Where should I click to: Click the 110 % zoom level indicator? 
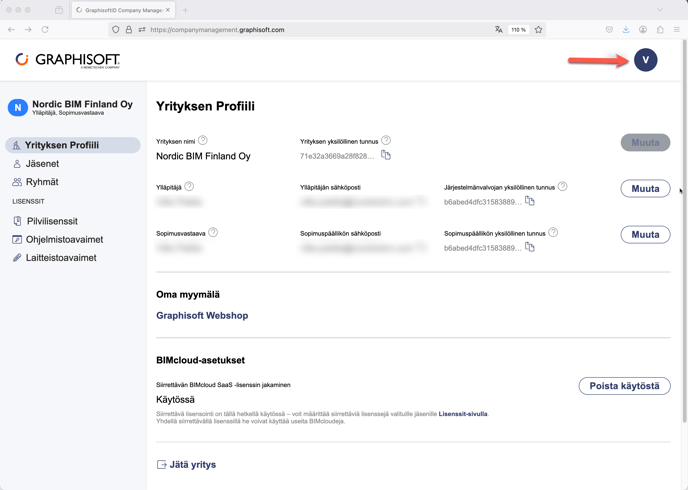[518, 29]
